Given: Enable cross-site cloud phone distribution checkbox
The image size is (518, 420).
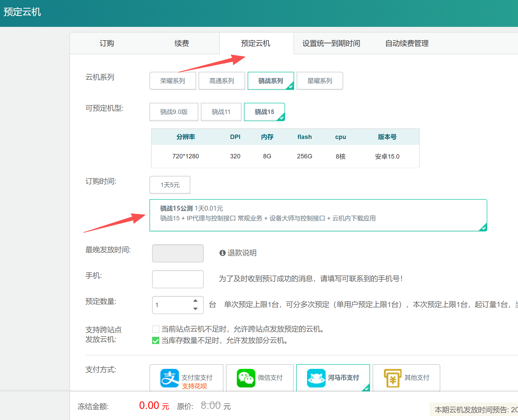Looking at the screenshot, I should point(156,329).
